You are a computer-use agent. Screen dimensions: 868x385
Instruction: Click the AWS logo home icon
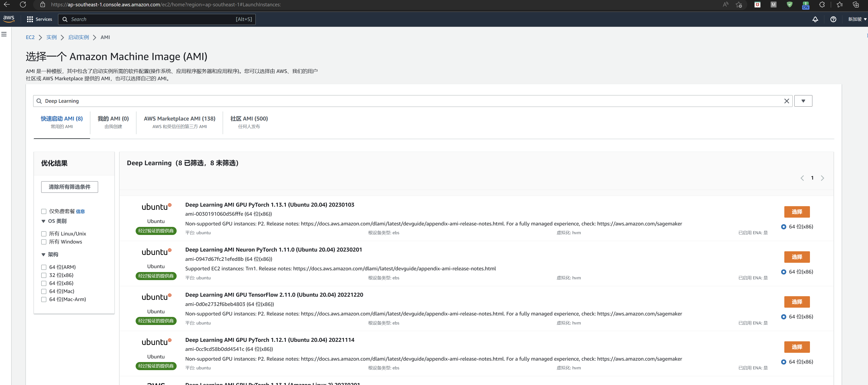(9, 19)
